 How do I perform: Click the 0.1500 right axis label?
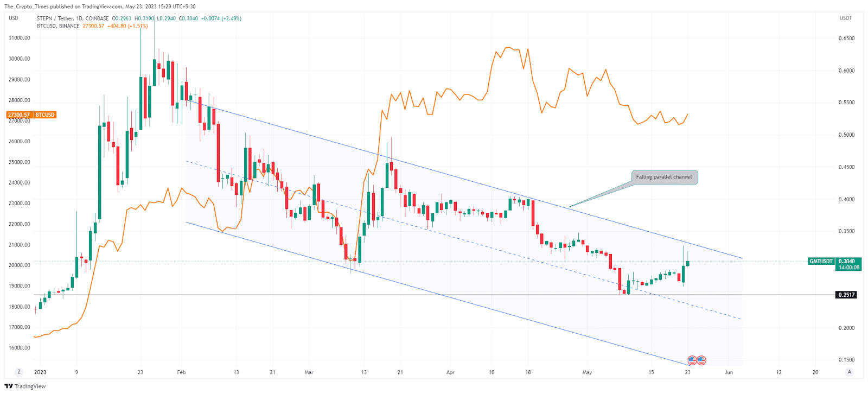click(846, 360)
